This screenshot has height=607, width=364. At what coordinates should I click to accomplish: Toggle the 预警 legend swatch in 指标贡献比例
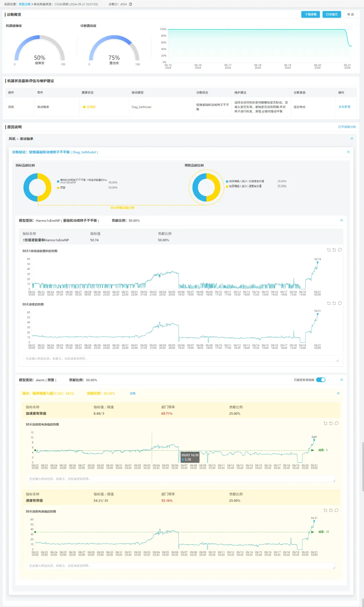point(58,188)
